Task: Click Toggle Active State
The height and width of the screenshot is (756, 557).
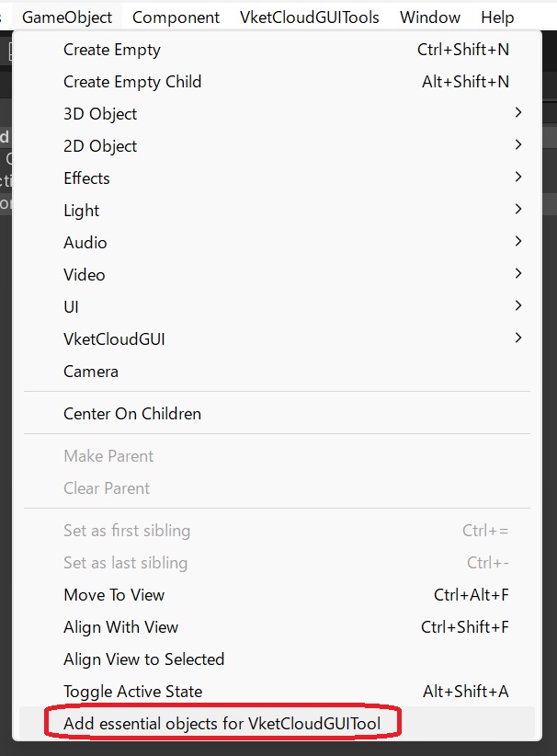Action: 132,692
